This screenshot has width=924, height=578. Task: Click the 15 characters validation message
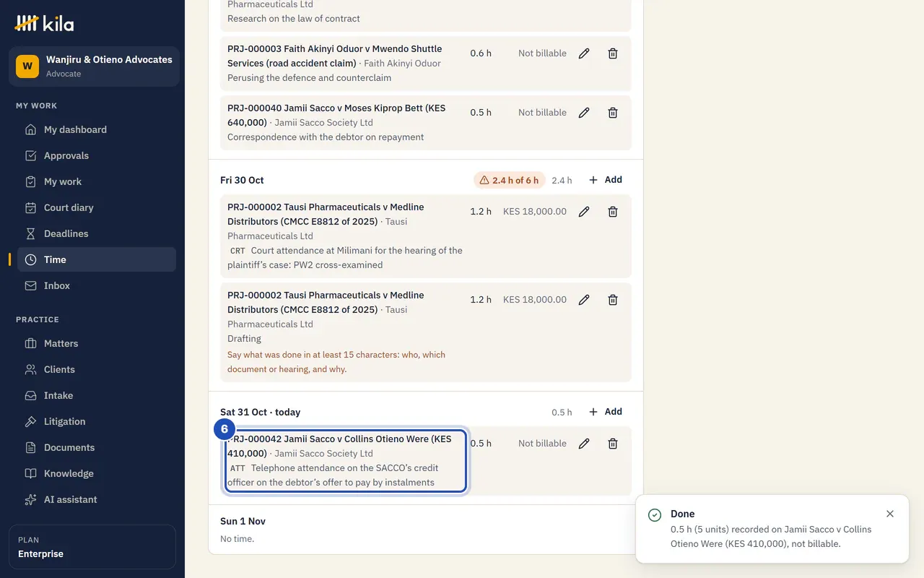tap(336, 362)
